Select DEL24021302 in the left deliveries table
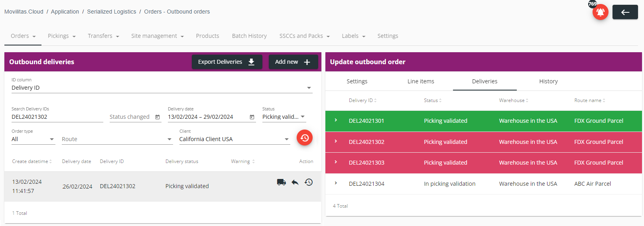Viewport: 644px width, 226px height. (x=118, y=186)
